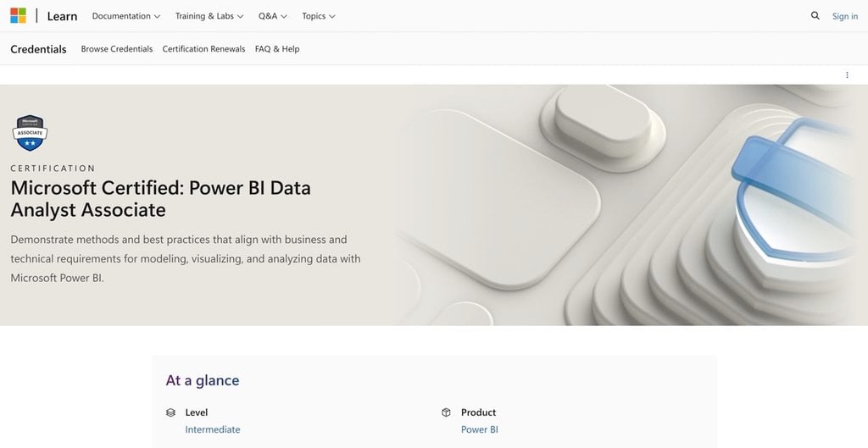Open FAQ & Help
Viewport: 868px width, 448px height.
point(277,48)
